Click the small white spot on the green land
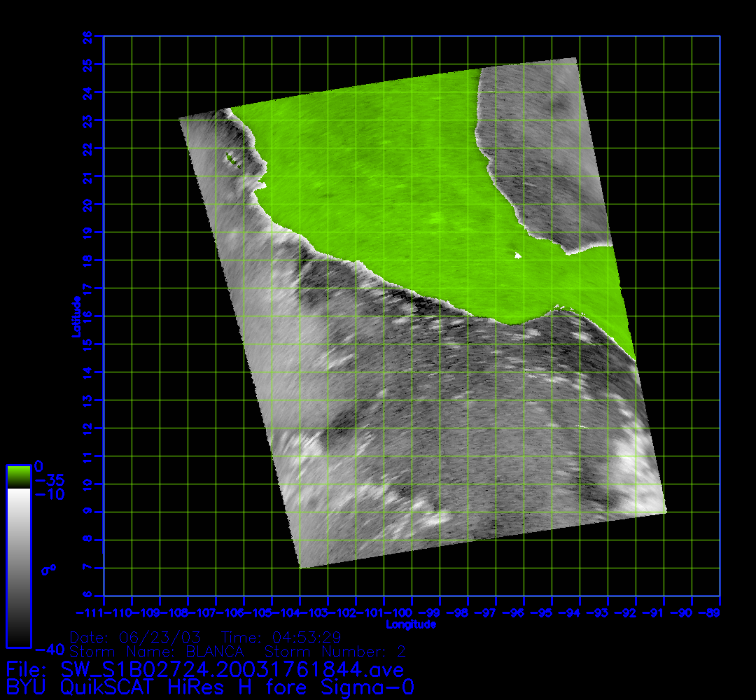The image size is (756, 700). (518, 256)
